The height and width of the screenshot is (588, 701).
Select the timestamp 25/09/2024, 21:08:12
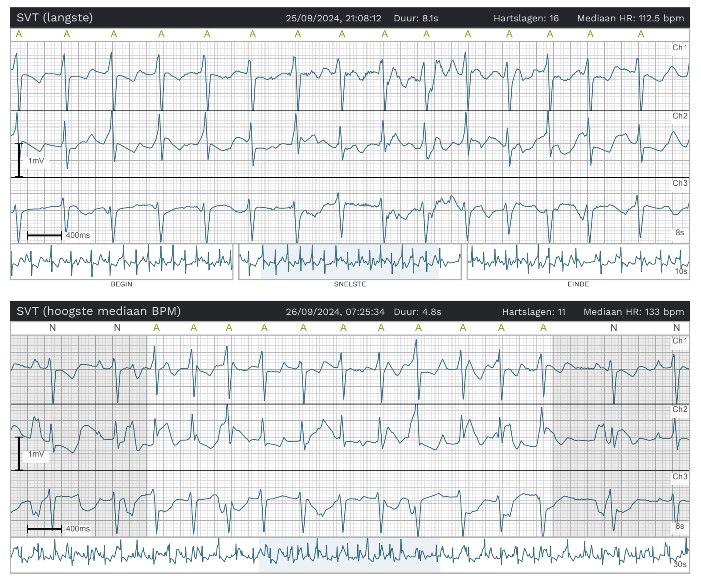pos(334,18)
